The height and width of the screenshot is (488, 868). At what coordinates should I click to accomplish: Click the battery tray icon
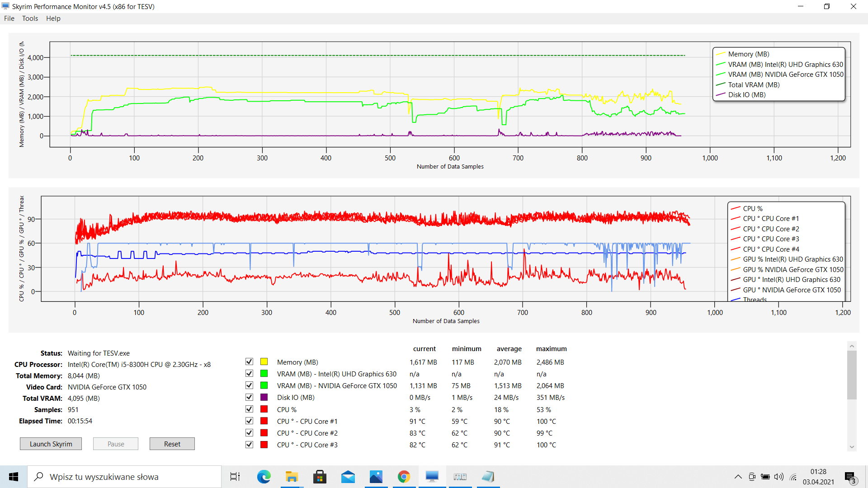[x=765, y=477]
